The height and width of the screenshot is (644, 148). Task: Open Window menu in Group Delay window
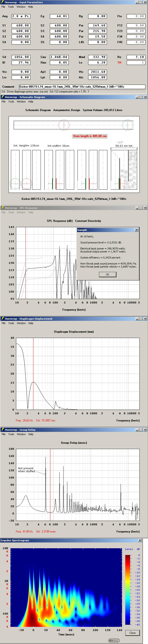(x=21, y=434)
